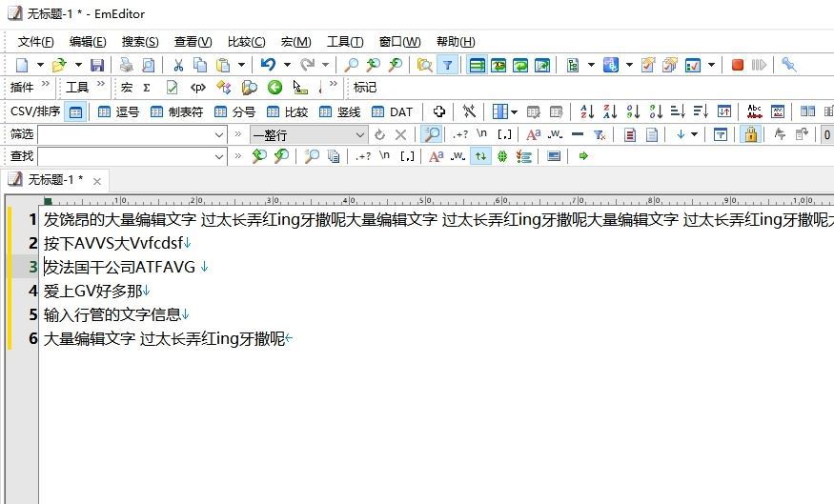Click the red Stop/Record macro icon
This screenshot has width=834, height=504.
[737, 65]
